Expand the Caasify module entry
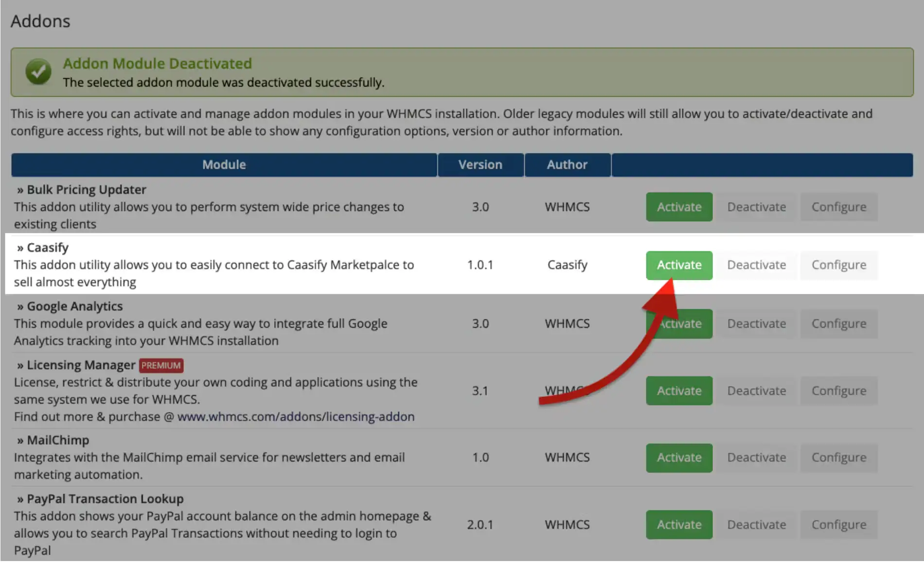924x563 pixels. pyautogui.click(x=46, y=247)
